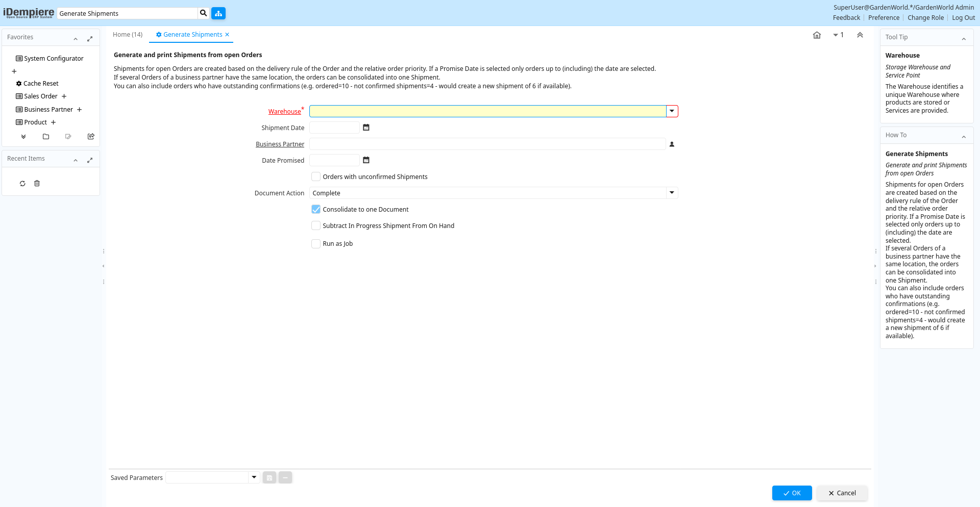Image resolution: width=980 pixels, height=507 pixels.
Task: Open the menu tree icon button
Action: point(218,13)
